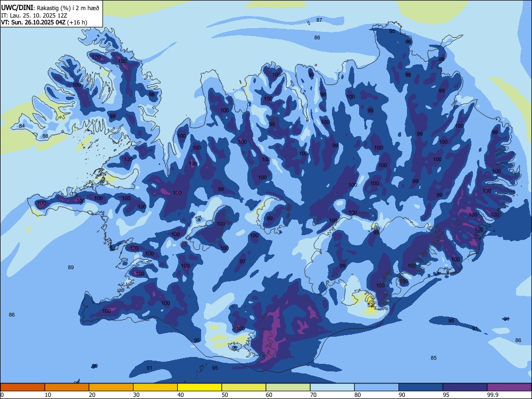The width and height of the screenshot is (532, 399).
Task: Choose the 90–95 medium blue legend swatch
Action: click(x=421, y=387)
